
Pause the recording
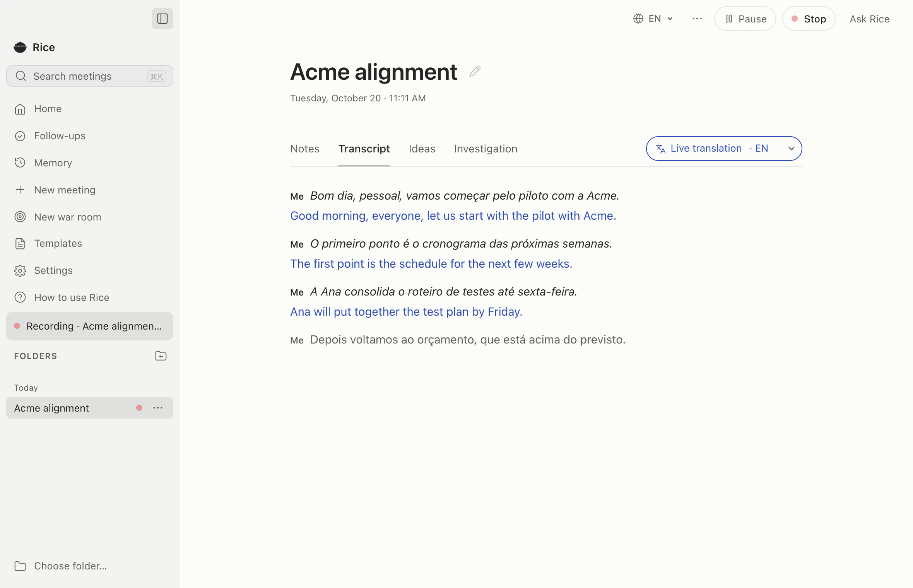745,19
